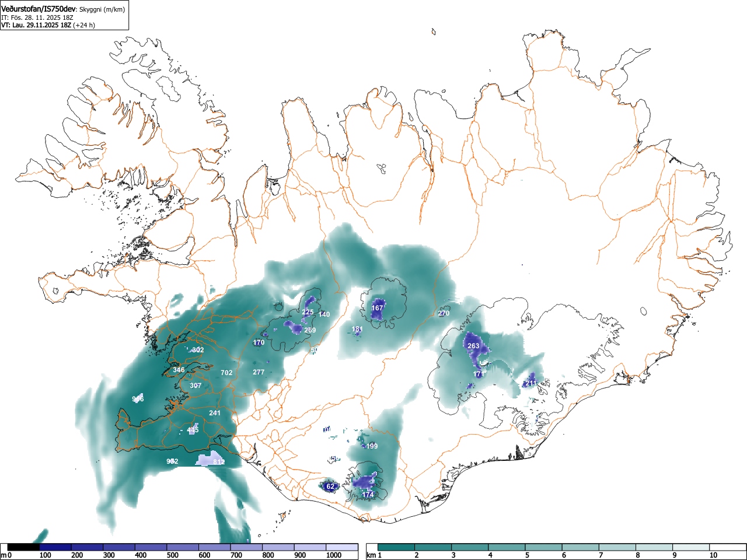This screenshot has height=560, width=747.
Task: Click the '174' value label
Action: click(x=368, y=495)
